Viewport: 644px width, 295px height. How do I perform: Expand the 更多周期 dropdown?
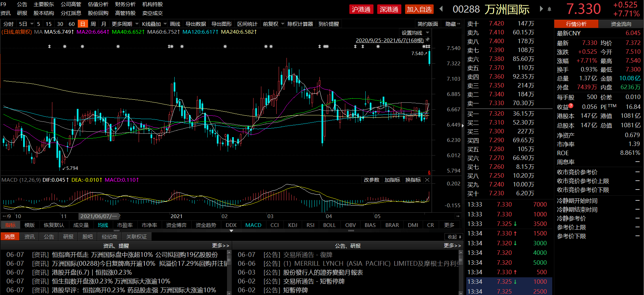(x=137, y=24)
